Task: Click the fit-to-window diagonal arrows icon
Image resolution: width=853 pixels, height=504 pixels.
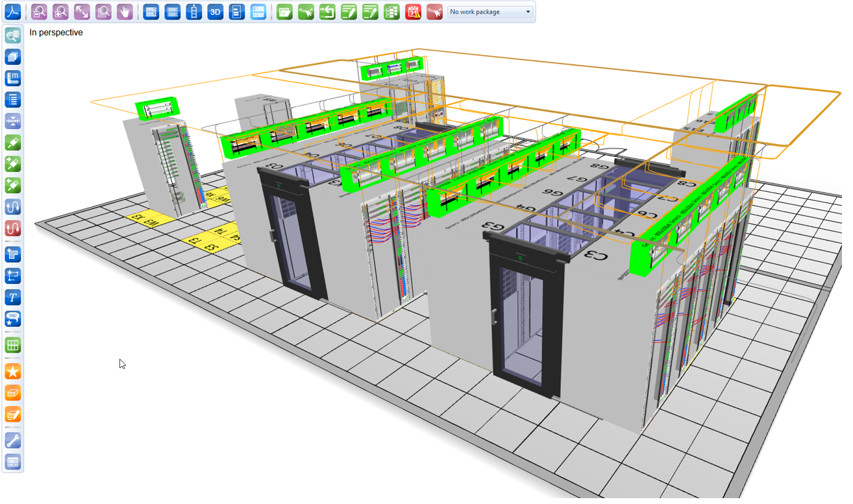Action: [x=82, y=11]
